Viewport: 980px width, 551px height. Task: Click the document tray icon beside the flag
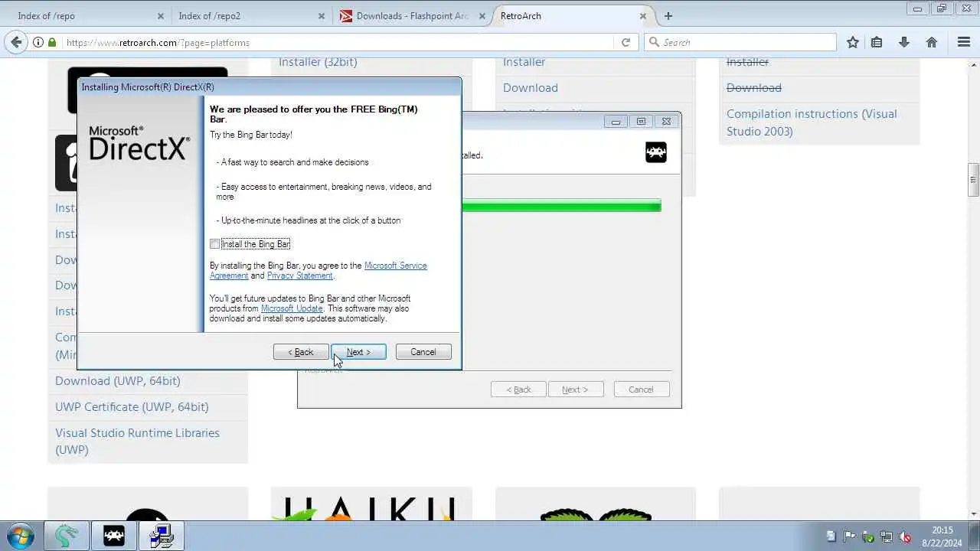(831, 536)
